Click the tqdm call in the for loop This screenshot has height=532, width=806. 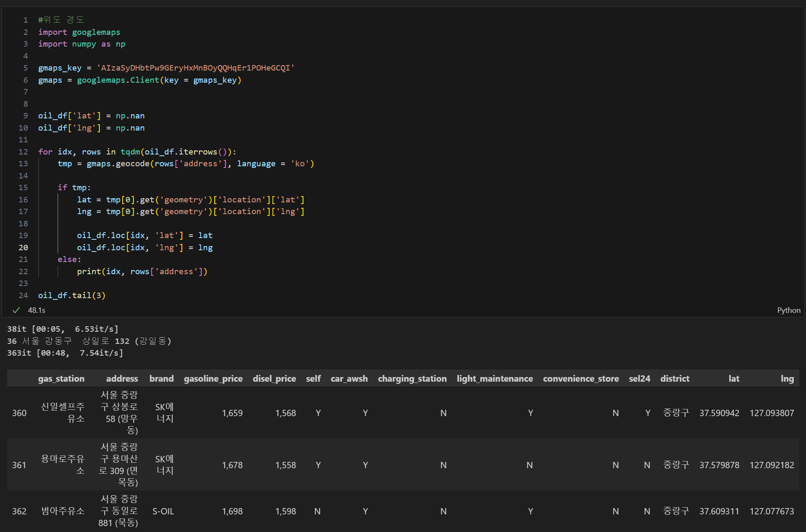[x=130, y=152]
